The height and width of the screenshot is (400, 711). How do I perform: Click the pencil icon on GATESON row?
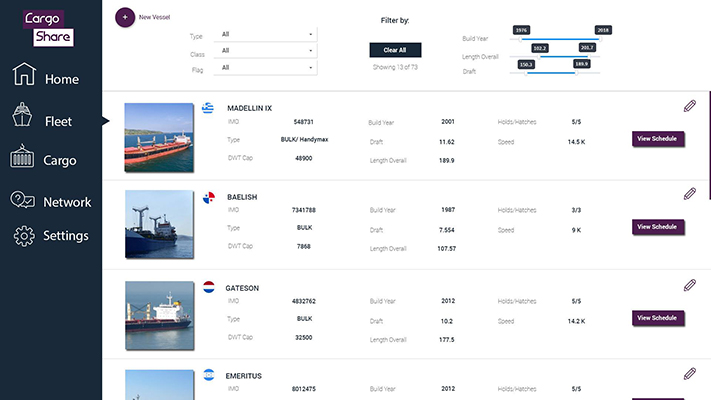tap(689, 285)
